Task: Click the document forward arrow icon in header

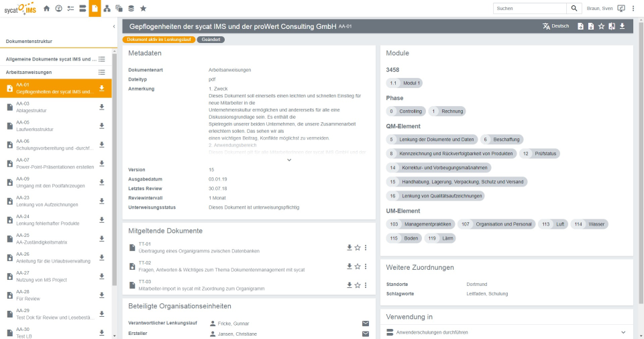Action: (581, 26)
